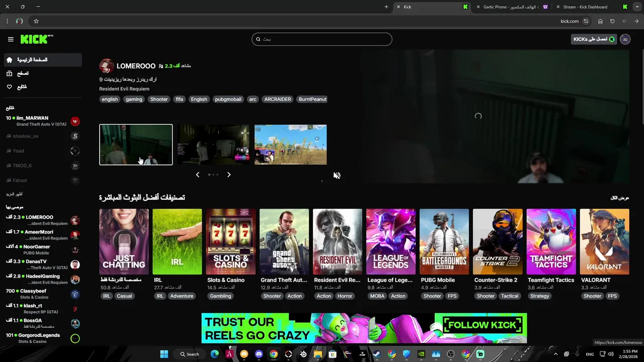
Task: Open the VALORANT category card
Action: 604,242
